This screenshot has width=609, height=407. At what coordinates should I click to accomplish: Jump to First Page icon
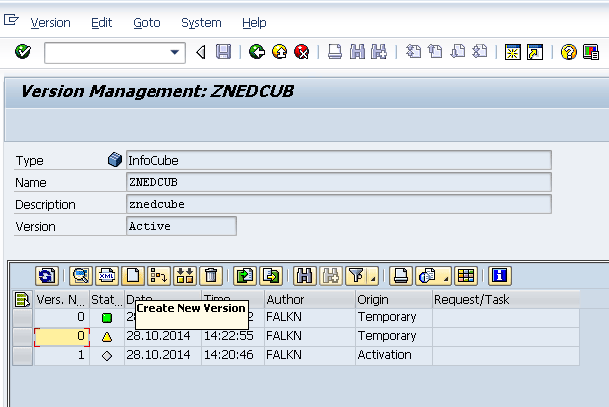point(413,52)
